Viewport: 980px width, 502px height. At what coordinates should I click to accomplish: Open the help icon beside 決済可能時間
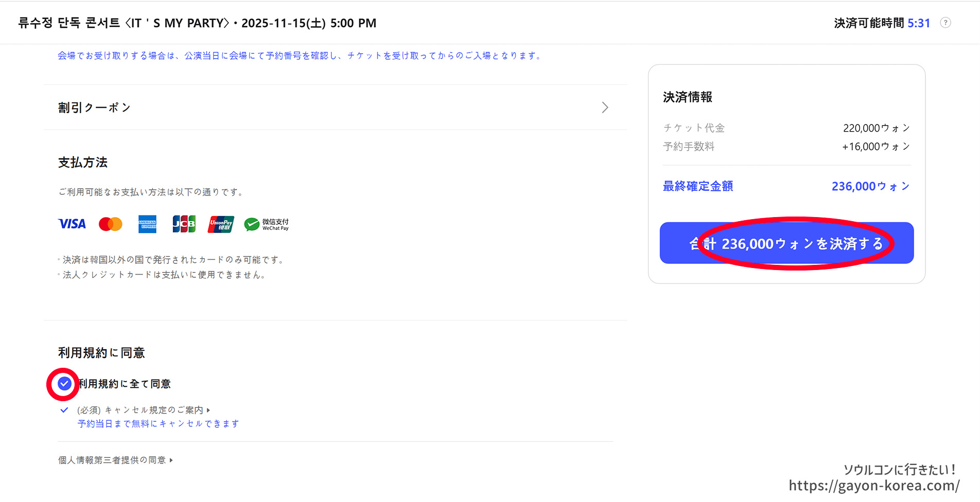point(946,23)
